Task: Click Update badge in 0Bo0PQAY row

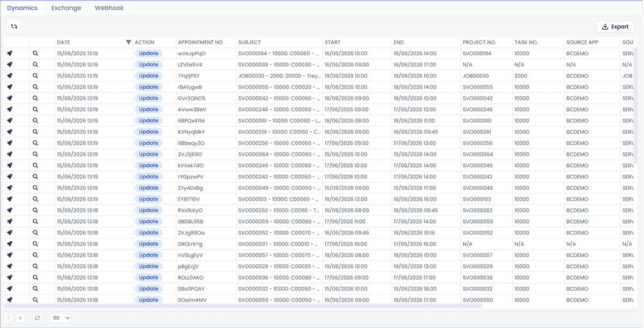Action: [x=148, y=289]
